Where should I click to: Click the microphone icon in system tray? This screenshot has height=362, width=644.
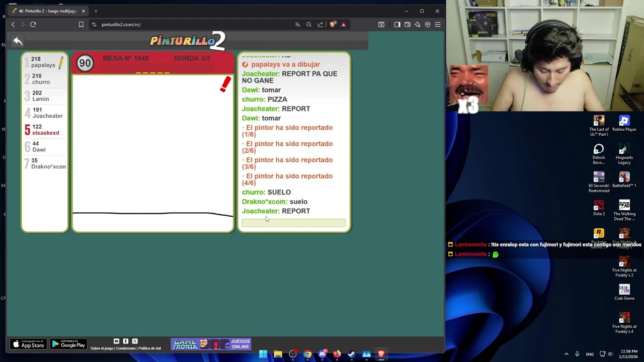tap(577, 354)
